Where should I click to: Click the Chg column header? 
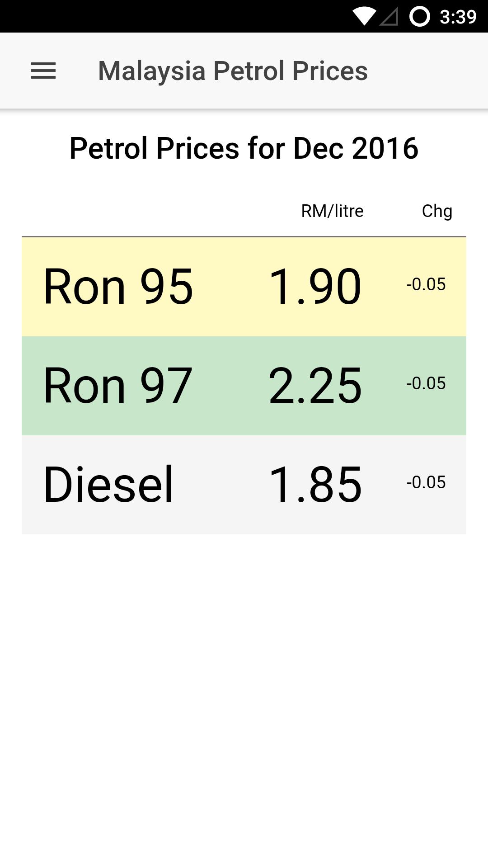coord(437,211)
